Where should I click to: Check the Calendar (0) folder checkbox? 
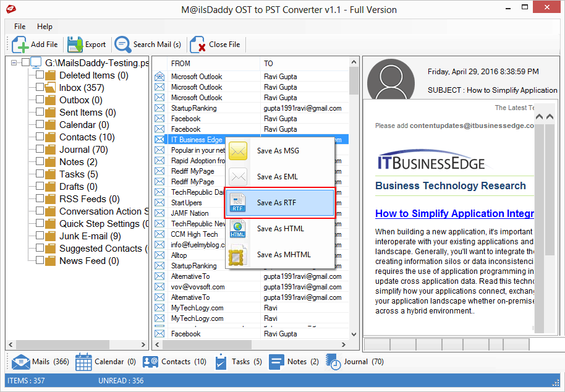40,124
